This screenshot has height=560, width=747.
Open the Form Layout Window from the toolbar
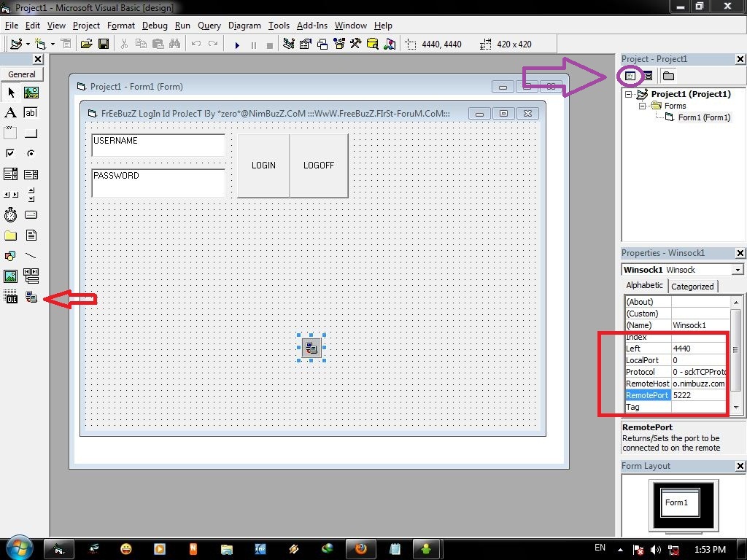click(x=322, y=44)
